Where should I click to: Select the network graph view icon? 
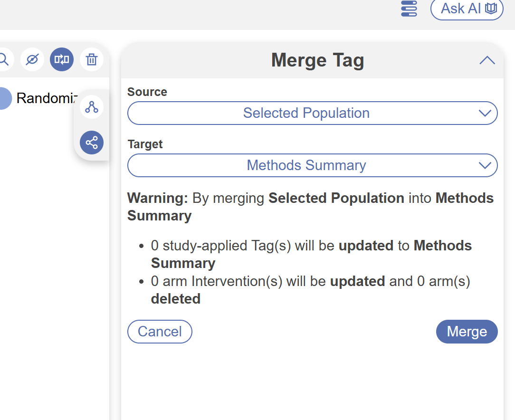pyautogui.click(x=91, y=143)
